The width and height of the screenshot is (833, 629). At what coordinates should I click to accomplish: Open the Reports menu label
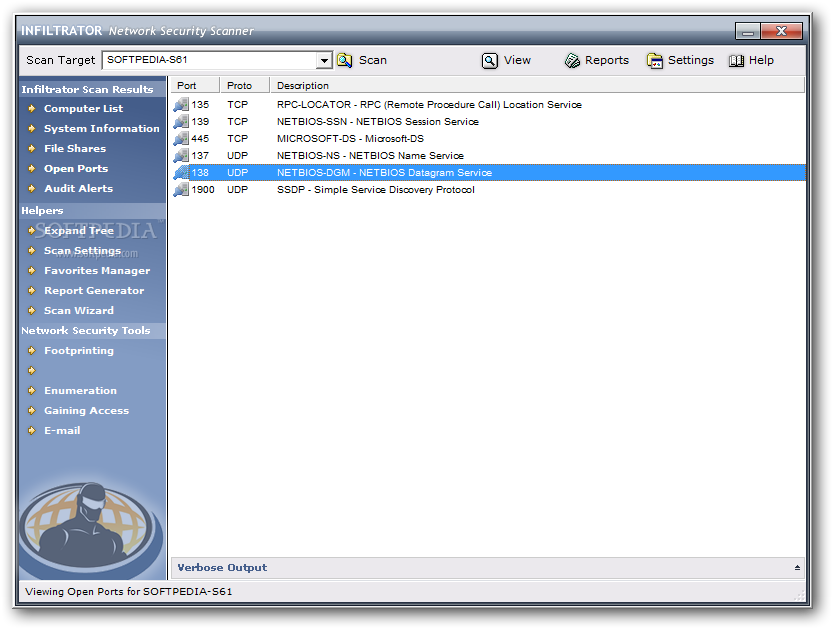[x=607, y=61]
